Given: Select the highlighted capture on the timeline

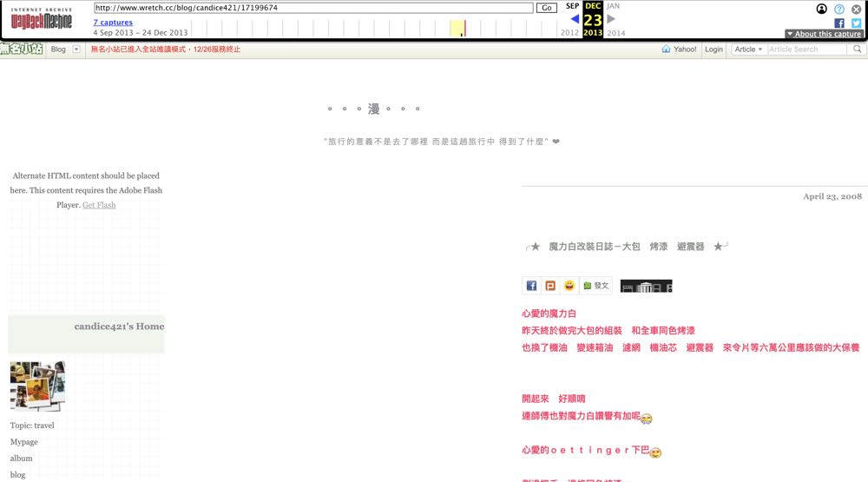Looking at the screenshot, I should click(x=464, y=29).
